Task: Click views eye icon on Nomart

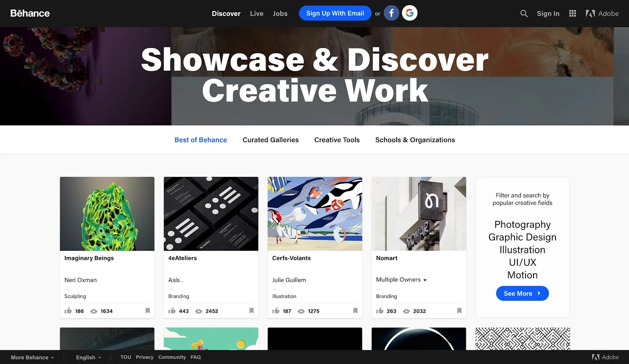Action: [406, 311]
